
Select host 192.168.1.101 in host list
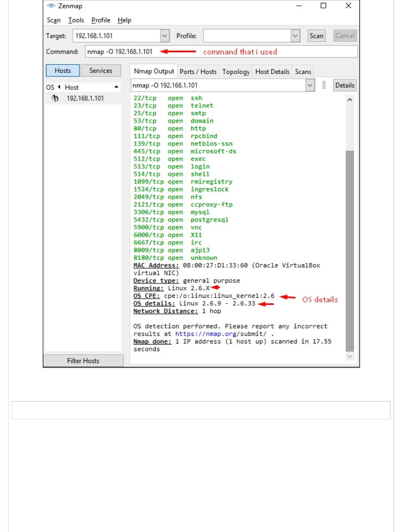point(85,98)
